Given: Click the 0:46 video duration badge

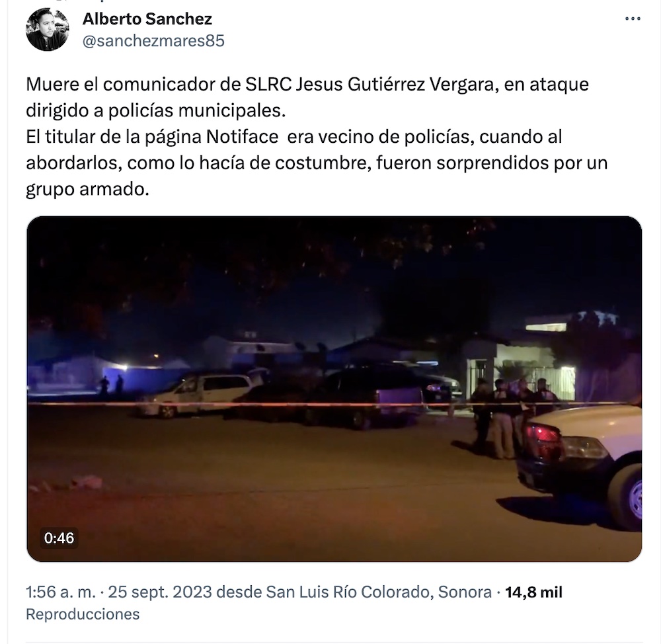Looking at the screenshot, I should 59,538.
